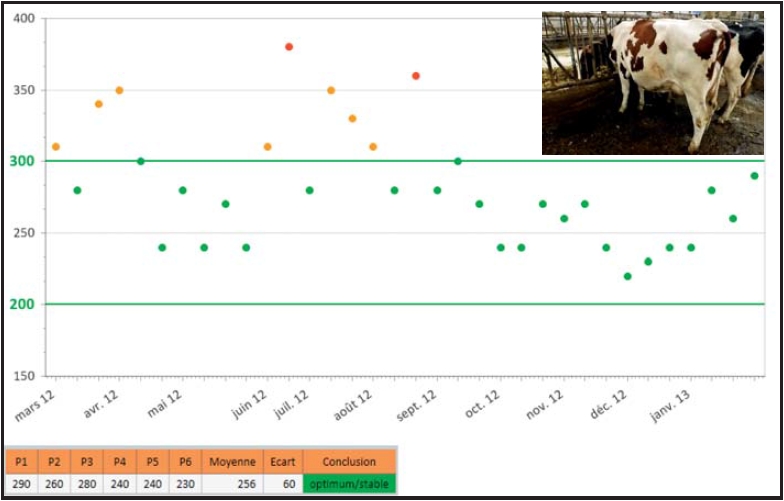This screenshot has height=501, width=784.
Task: Click the 290 value under P1
Action: [22, 484]
